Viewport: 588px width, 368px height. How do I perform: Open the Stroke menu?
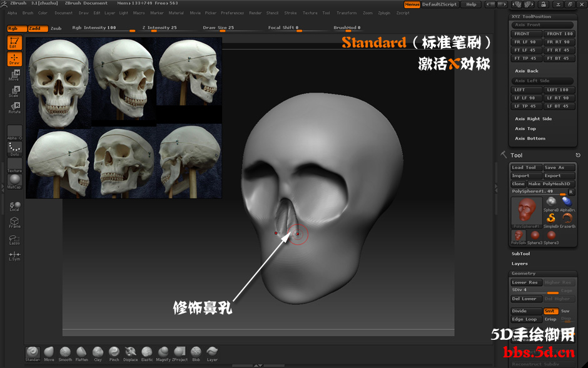tap(290, 13)
